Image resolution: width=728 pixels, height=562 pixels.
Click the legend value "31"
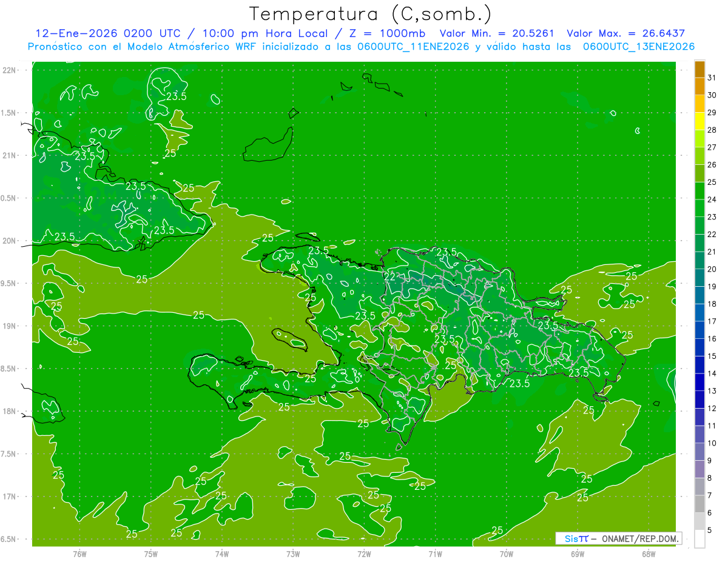click(712, 77)
